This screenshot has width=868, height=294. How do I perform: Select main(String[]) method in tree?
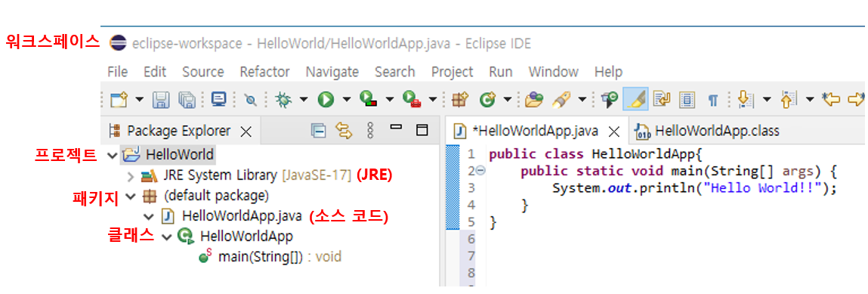[x=280, y=257]
